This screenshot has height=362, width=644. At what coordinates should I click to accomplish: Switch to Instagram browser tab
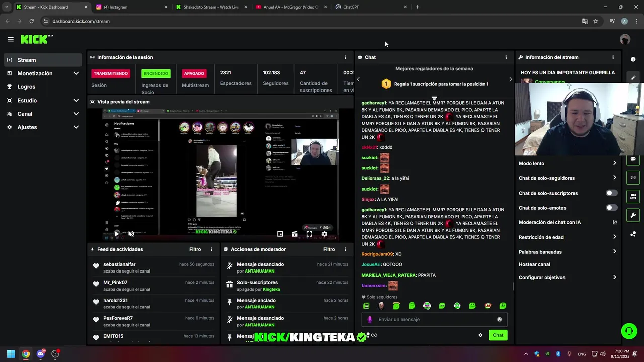(131, 7)
